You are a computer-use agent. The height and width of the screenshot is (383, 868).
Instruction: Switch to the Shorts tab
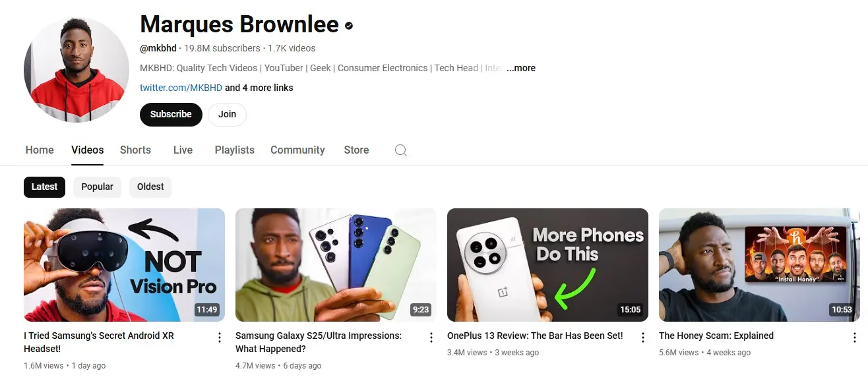click(135, 150)
